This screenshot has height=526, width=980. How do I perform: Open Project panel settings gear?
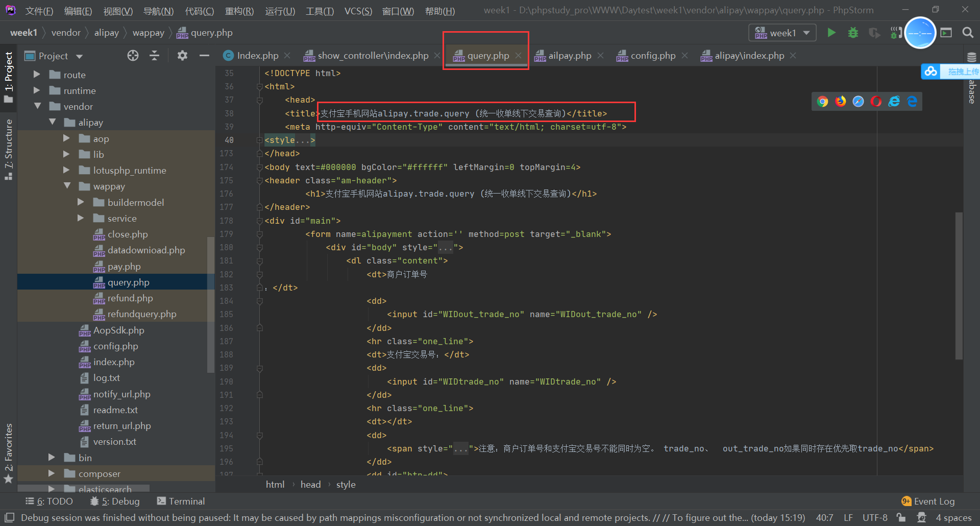[182, 56]
